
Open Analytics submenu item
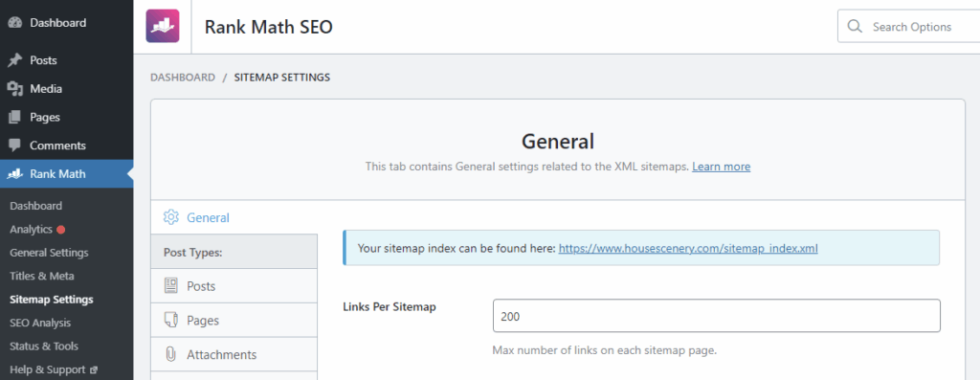click(31, 230)
